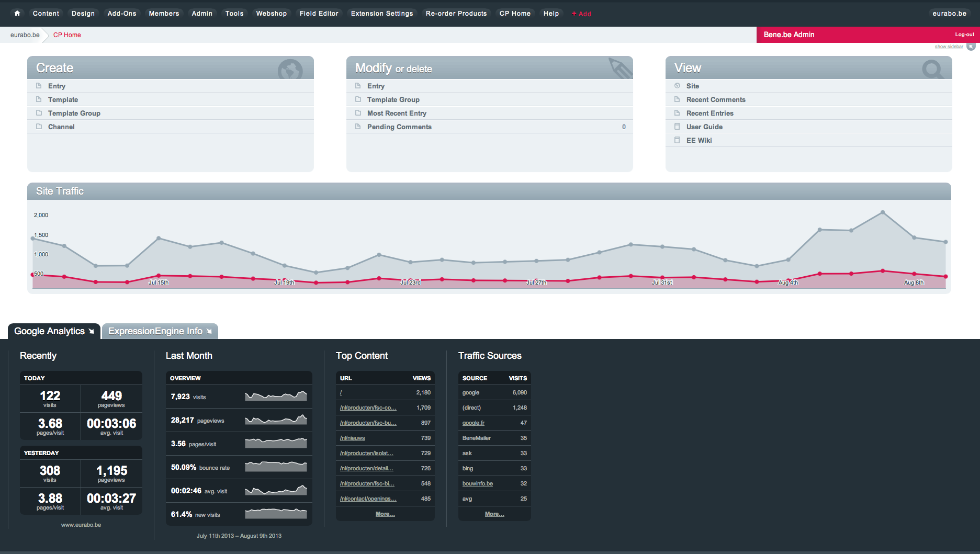
Task: View the Site
Action: click(x=692, y=86)
